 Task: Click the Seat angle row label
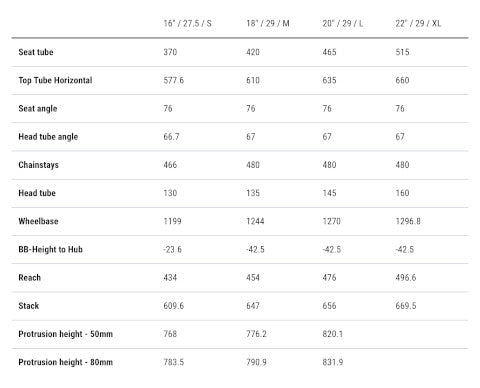pos(38,109)
